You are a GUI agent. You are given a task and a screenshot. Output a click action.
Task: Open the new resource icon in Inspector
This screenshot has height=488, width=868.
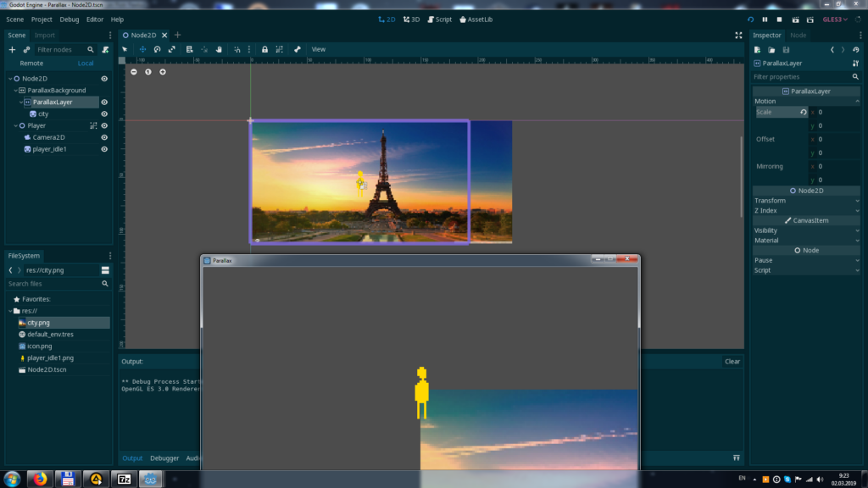(x=756, y=50)
